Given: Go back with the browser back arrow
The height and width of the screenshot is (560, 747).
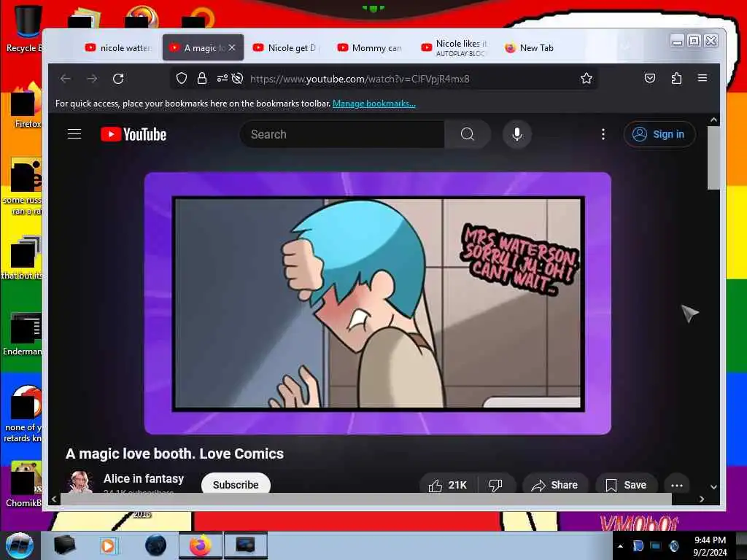Looking at the screenshot, I should point(66,79).
